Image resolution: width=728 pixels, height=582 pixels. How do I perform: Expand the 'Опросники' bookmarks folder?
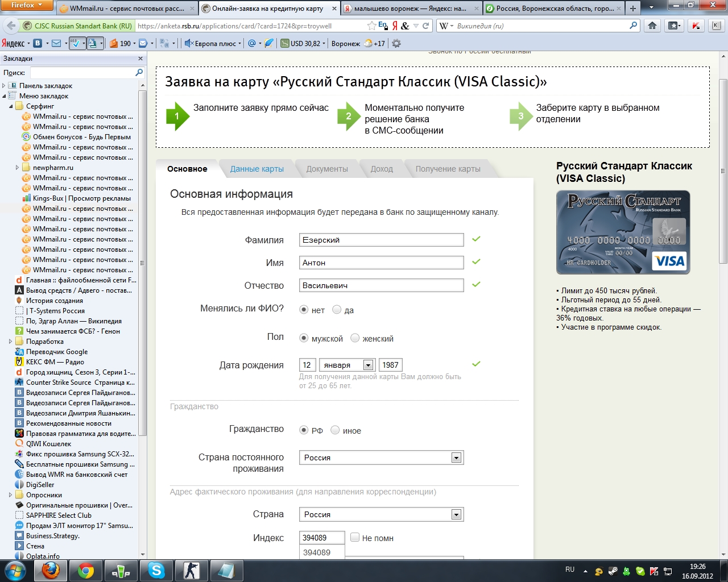tap(11, 495)
